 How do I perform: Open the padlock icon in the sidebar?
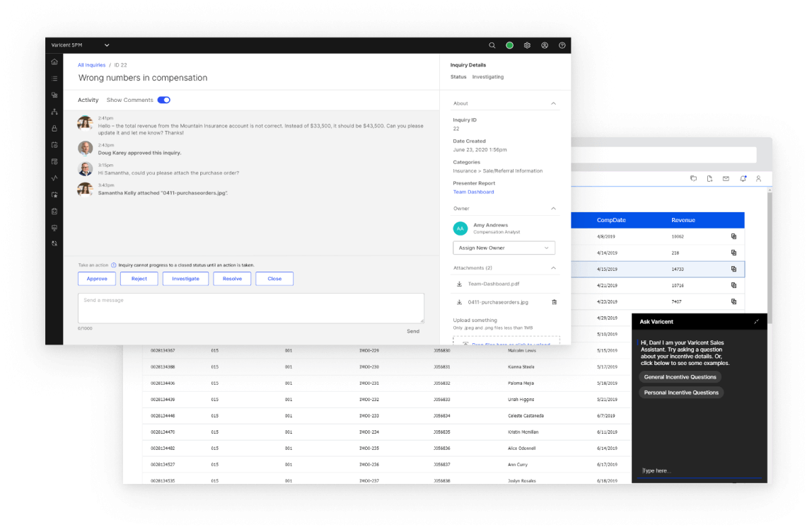tap(54, 128)
